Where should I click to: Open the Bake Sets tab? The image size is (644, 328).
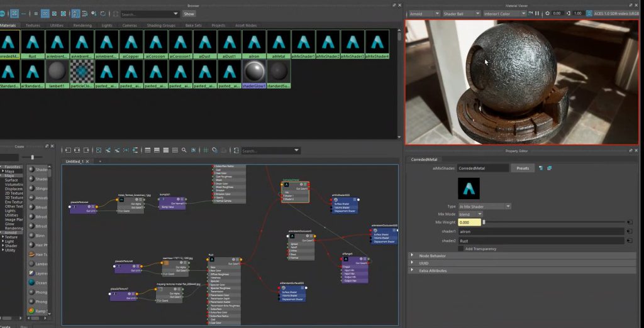click(194, 25)
